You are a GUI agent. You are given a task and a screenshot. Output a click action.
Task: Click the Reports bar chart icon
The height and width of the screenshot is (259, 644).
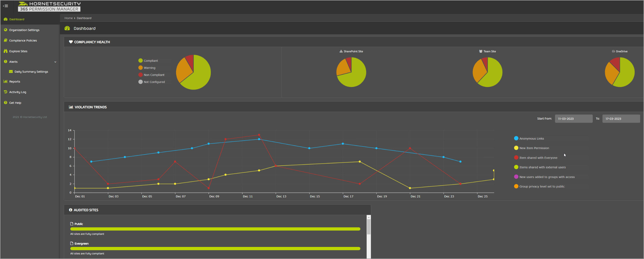tap(6, 81)
